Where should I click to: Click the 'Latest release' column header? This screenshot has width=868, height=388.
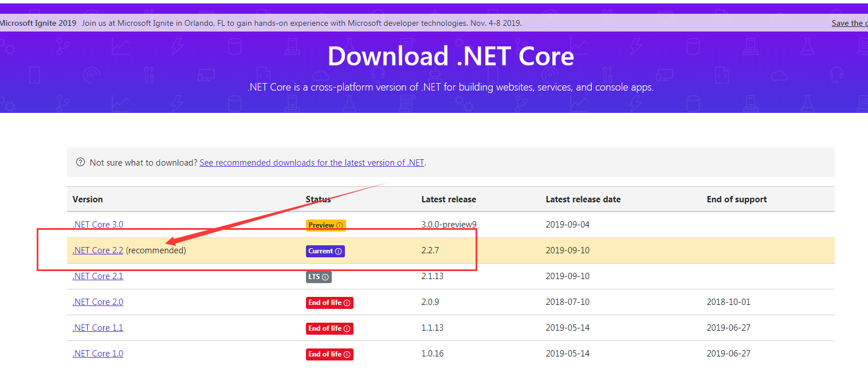(x=449, y=199)
